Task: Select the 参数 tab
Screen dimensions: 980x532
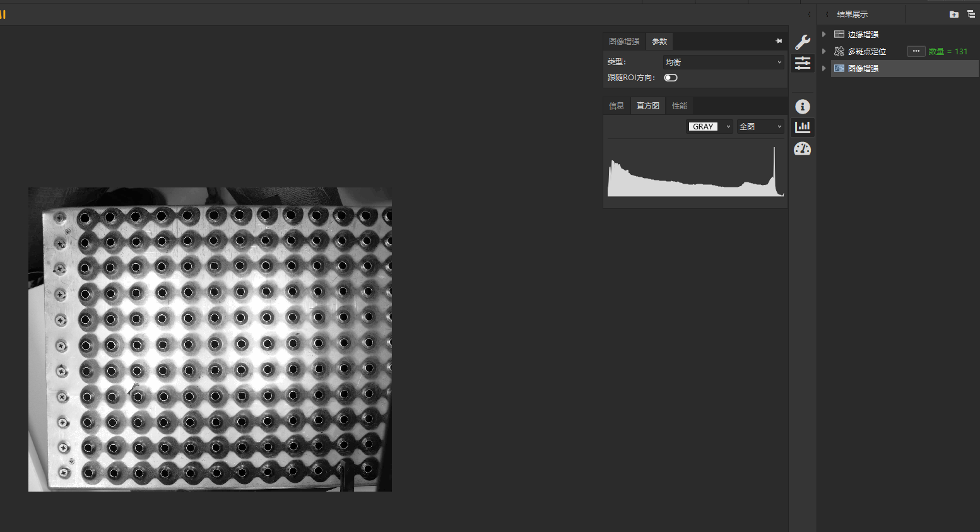Action: 659,42
